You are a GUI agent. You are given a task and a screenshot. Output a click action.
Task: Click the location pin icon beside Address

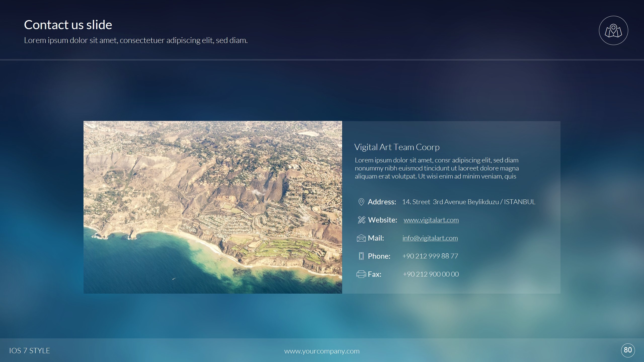pos(361,202)
